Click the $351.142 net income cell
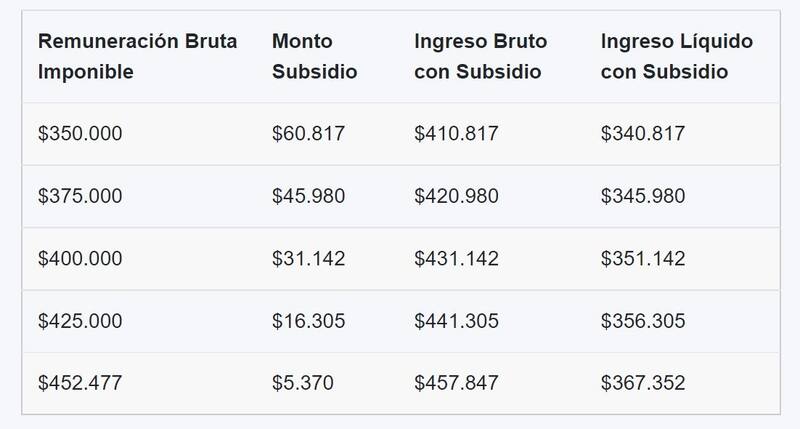This screenshot has width=800, height=429. (x=643, y=258)
